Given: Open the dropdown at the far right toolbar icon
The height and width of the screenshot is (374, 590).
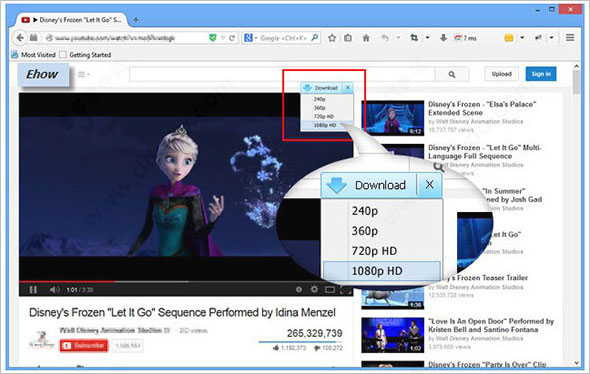Looking at the screenshot, I should pyautogui.click(x=551, y=38).
